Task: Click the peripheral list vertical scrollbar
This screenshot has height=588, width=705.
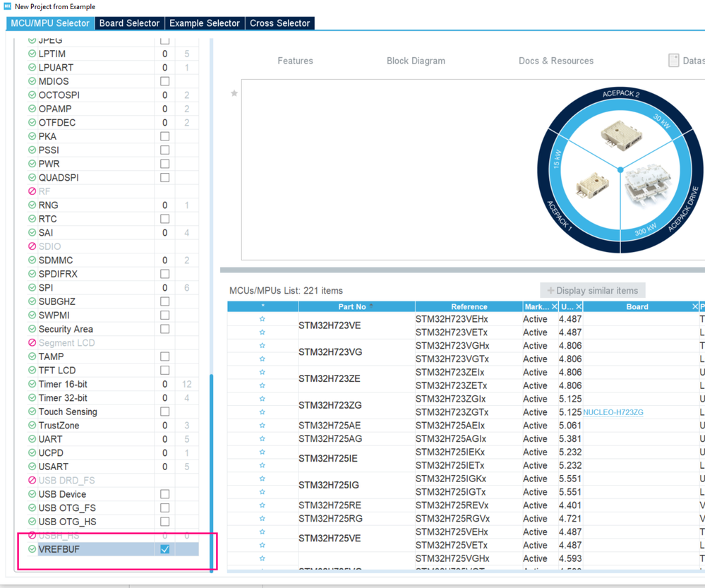Action: 211,472
